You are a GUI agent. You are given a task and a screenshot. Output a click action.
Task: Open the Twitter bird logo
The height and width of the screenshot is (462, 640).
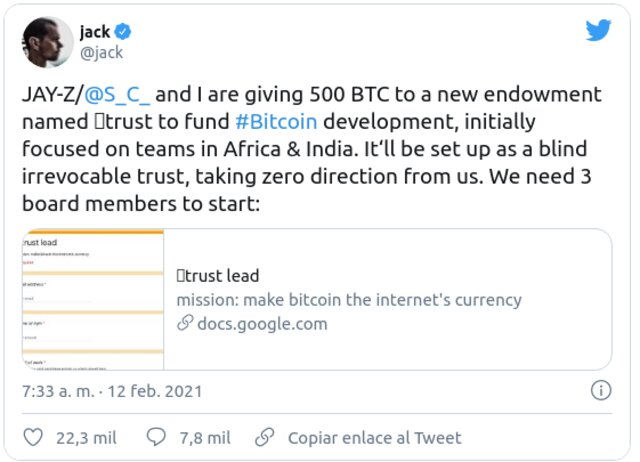597,30
